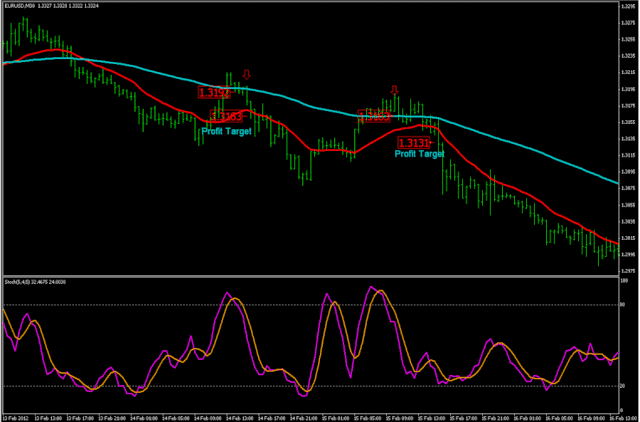
Task: Click the 13 Feb 2012 date label
Action: (x=14, y=418)
